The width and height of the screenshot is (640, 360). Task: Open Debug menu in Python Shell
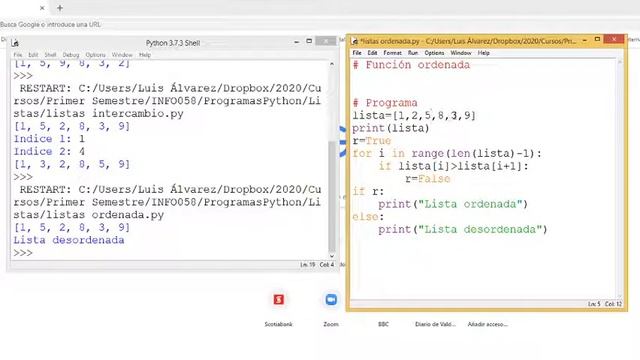(71, 55)
